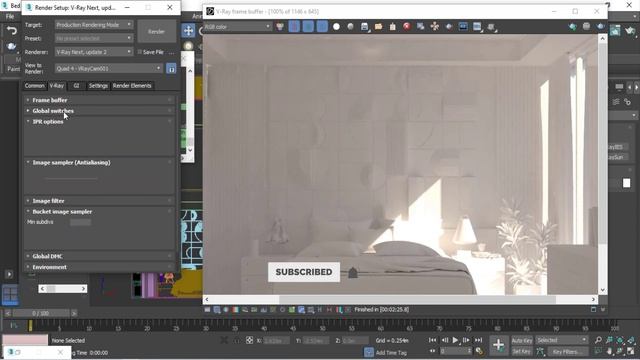Viewport: 640px width, 360px height.
Task: Switch to the Render Elements tab
Action: pyautogui.click(x=132, y=86)
